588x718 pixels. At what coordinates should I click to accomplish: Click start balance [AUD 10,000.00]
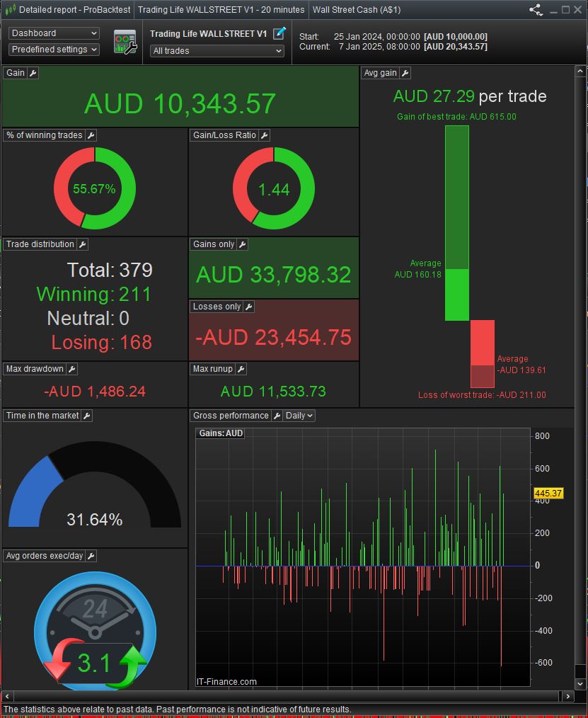pos(455,37)
